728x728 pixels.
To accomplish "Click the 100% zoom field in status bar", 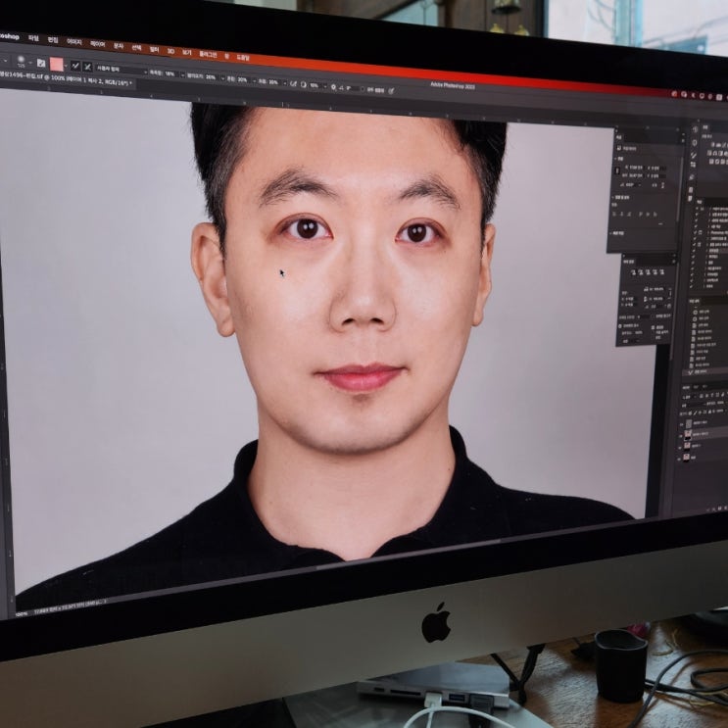I will coord(21,613).
